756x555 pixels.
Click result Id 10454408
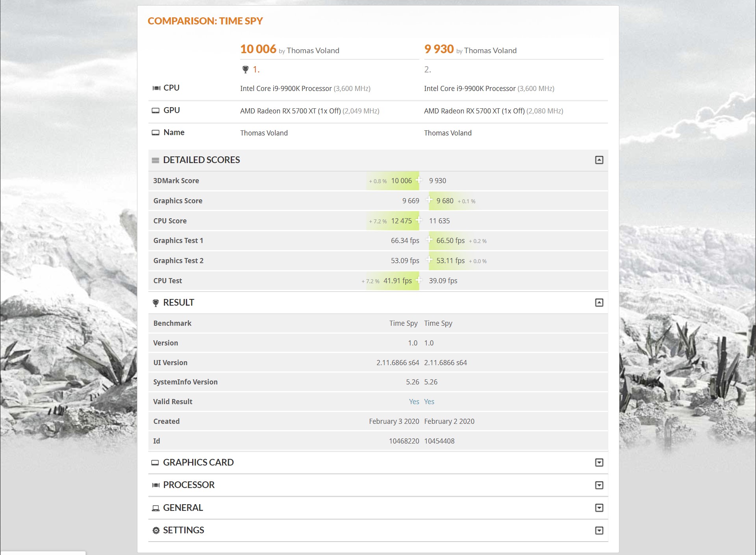click(439, 441)
